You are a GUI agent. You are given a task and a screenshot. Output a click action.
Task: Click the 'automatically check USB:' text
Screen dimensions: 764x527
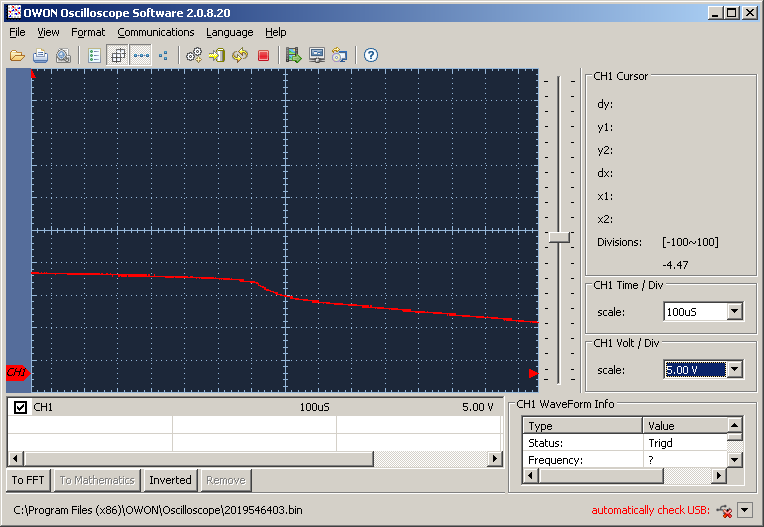click(650, 510)
